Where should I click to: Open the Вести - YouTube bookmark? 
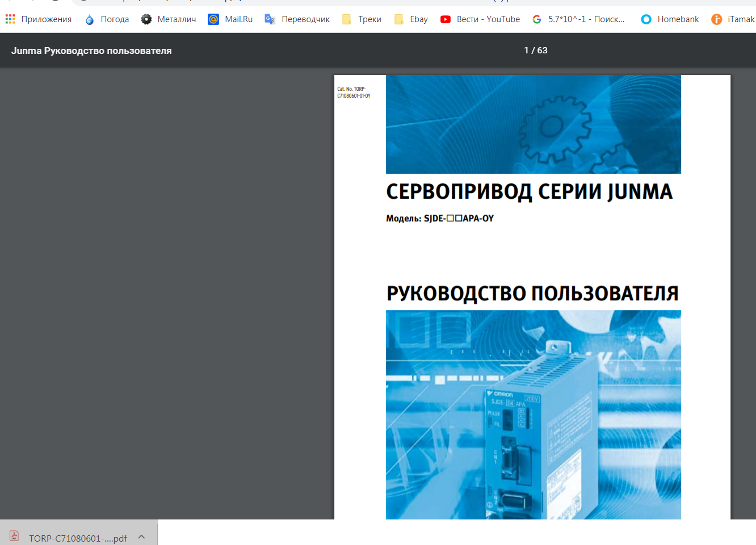(x=488, y=19)
